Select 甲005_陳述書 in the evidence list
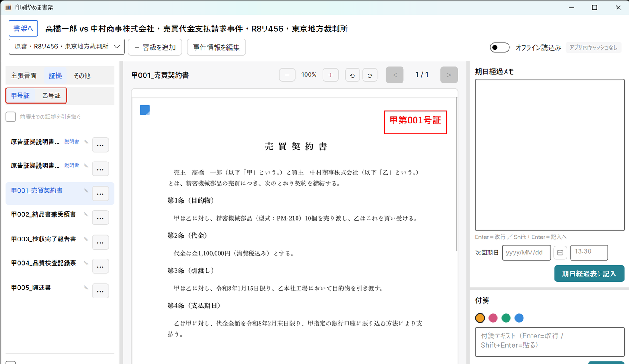 [31, 287]
